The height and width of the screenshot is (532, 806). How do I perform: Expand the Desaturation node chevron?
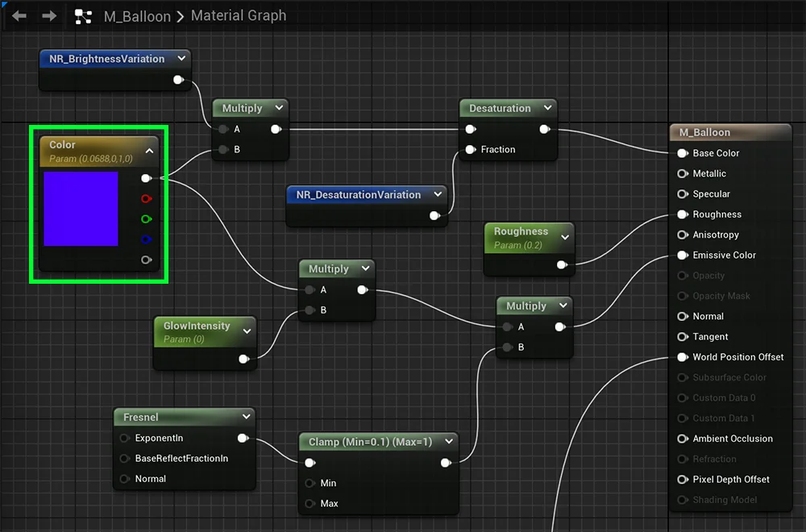[548, 108]
